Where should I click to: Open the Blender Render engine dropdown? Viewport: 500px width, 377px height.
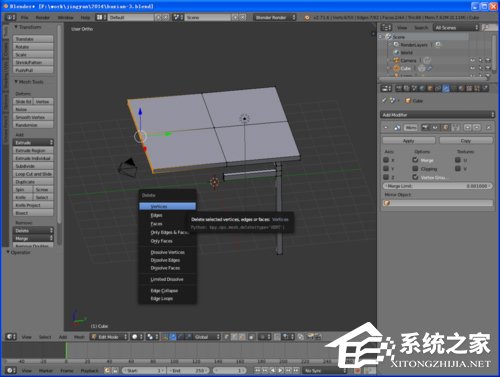275,17
